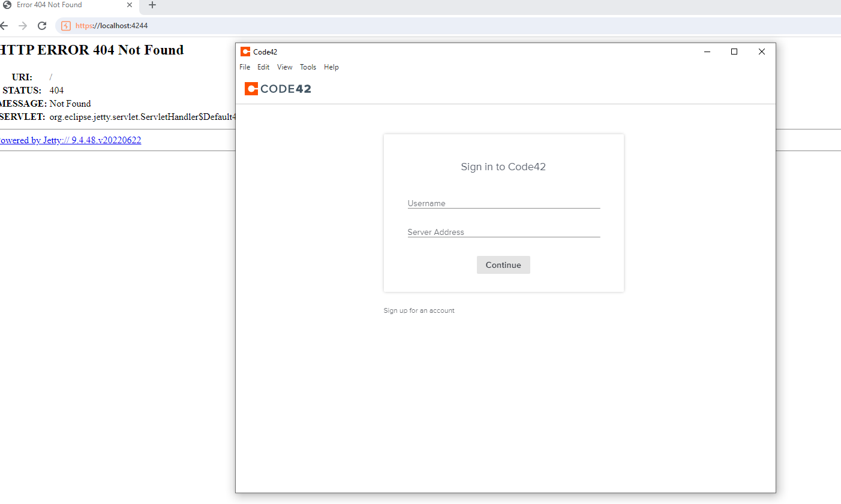Click the 'URI:' label in the browser
Screen dimensions: 841x504
[22, 77]
